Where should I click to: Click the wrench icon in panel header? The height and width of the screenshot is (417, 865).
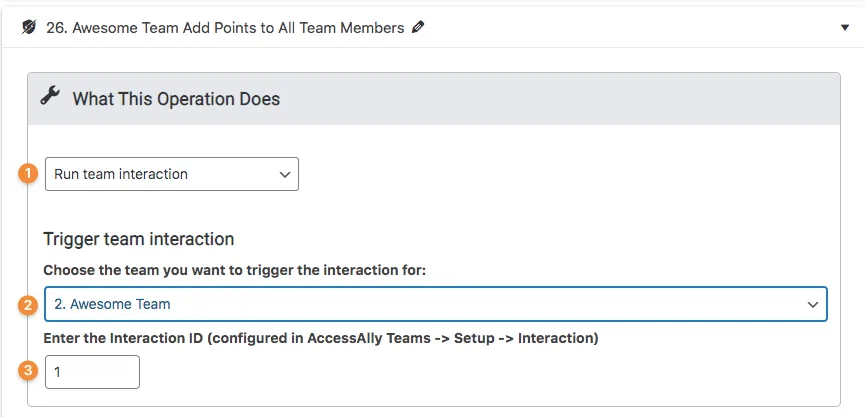tap(50, 96)
